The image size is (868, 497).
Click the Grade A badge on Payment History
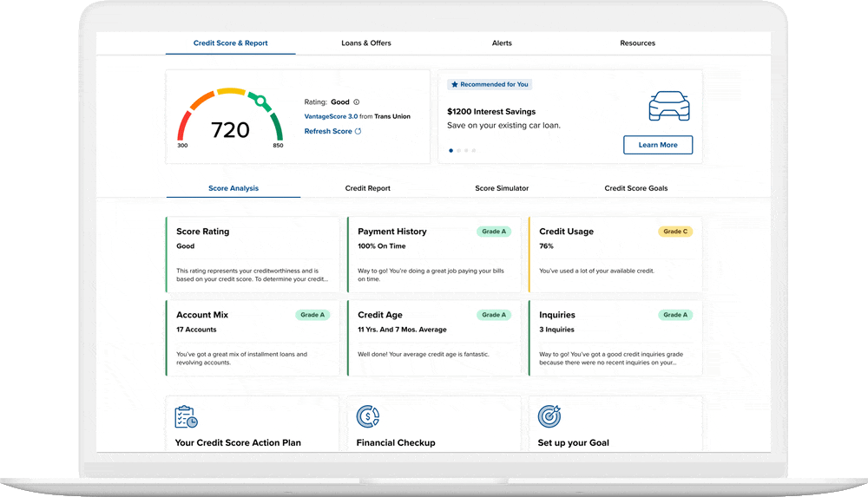494,232
